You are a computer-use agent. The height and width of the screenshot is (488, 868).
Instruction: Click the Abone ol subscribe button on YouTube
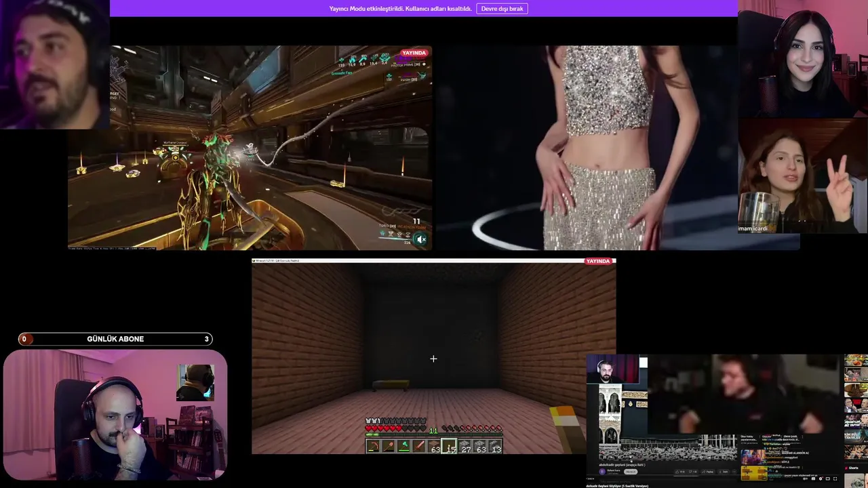click(631, 472)
